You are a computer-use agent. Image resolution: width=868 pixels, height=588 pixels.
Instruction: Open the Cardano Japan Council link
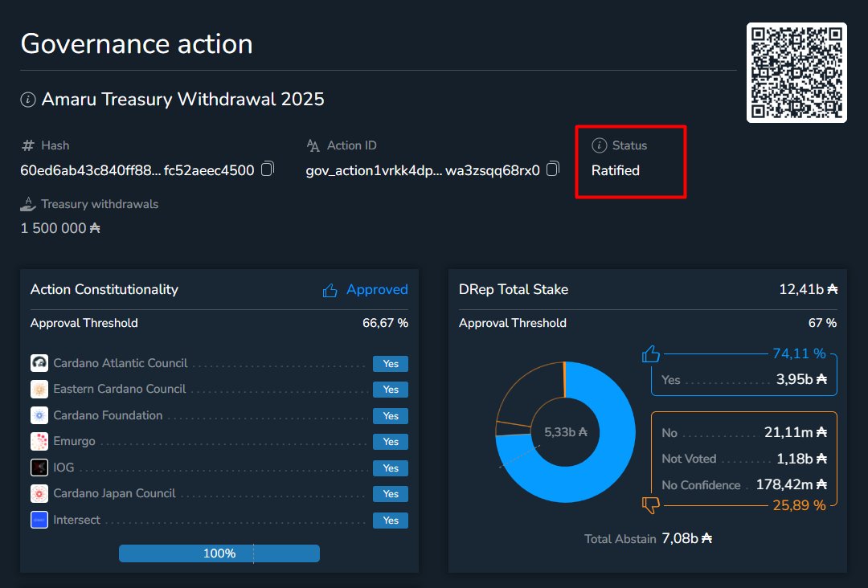pos(115,493)
